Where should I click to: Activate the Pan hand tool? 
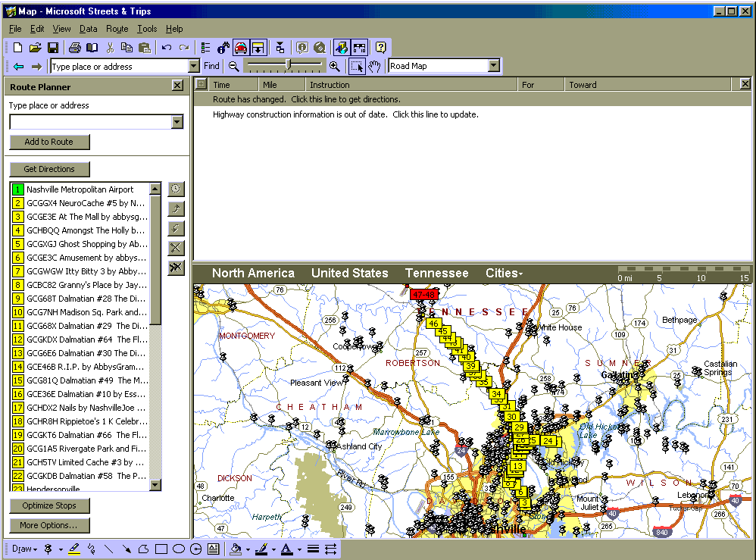[x=375, y=66]
